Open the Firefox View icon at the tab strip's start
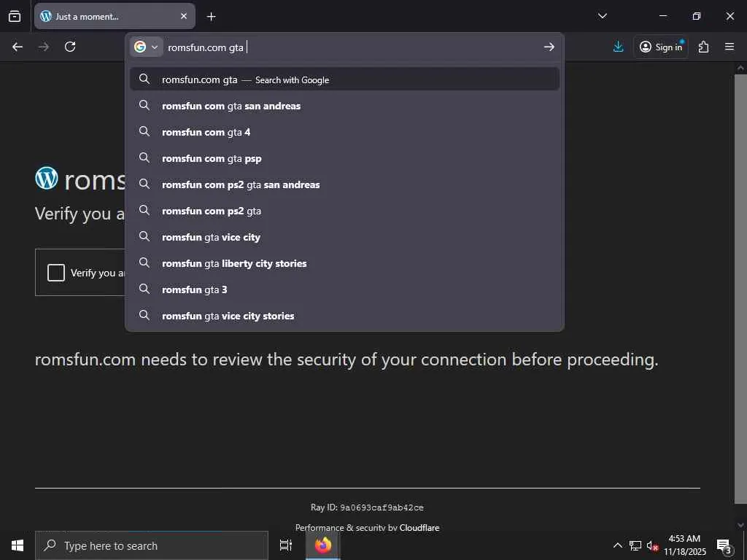 (15, 16)
